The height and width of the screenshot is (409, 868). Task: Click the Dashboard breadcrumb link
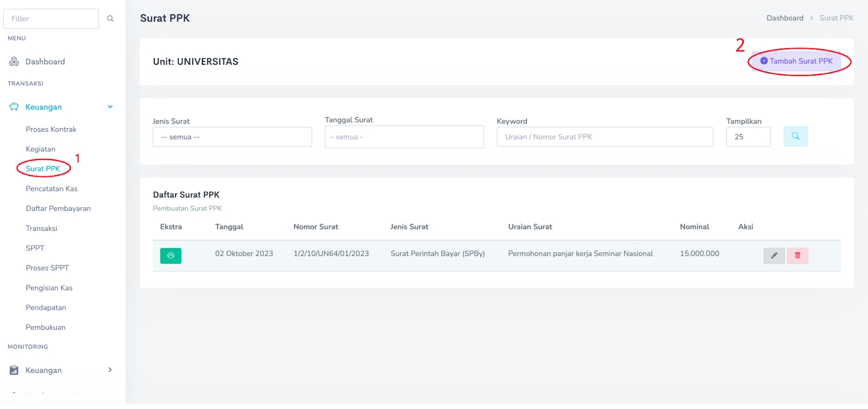click(x=784, y=18)
